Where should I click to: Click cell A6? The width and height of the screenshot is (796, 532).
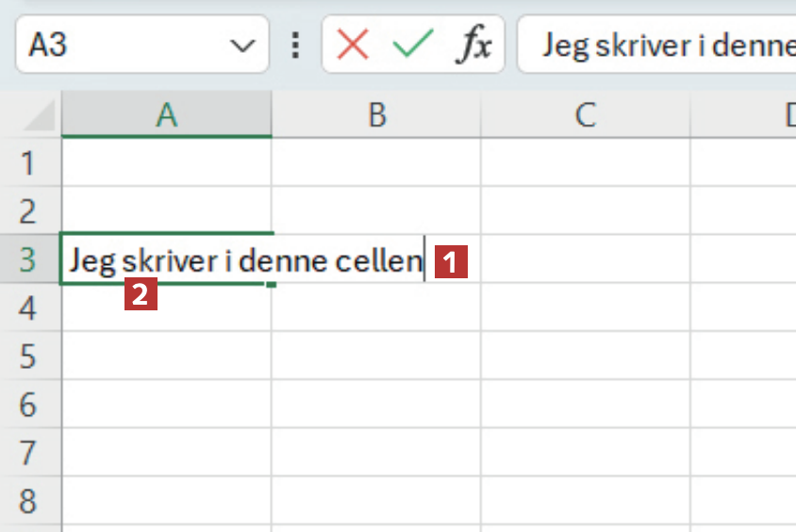(166, 404)
